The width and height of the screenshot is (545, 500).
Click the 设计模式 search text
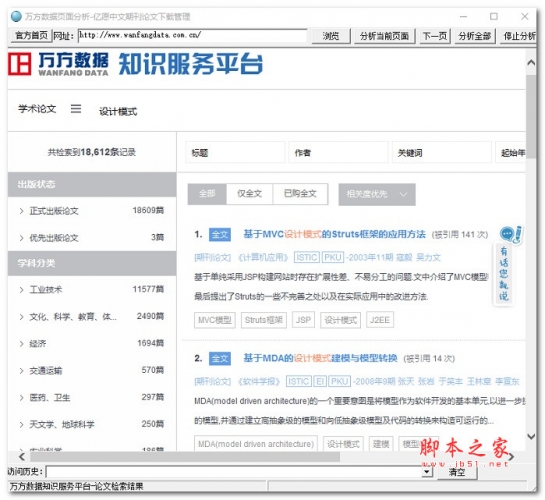[x=118, y=112]
